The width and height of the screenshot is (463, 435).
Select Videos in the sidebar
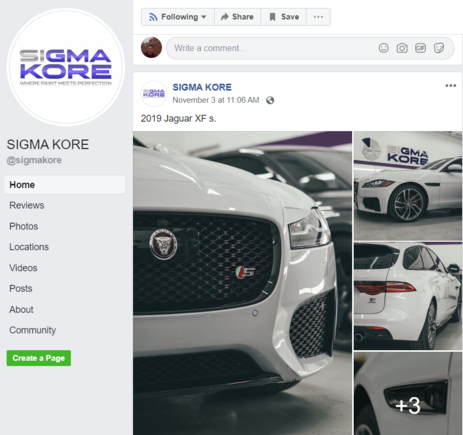(x=23, y=268)
